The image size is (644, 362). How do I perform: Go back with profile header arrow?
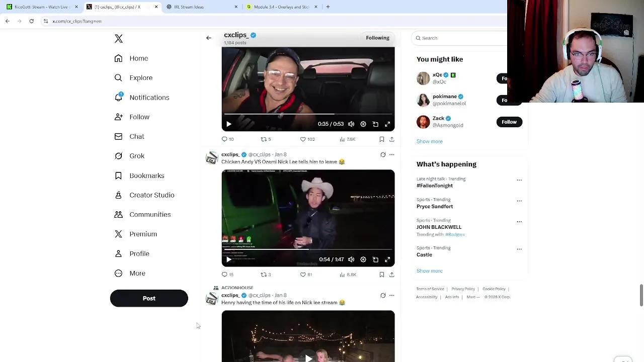(x=209, y=38)
